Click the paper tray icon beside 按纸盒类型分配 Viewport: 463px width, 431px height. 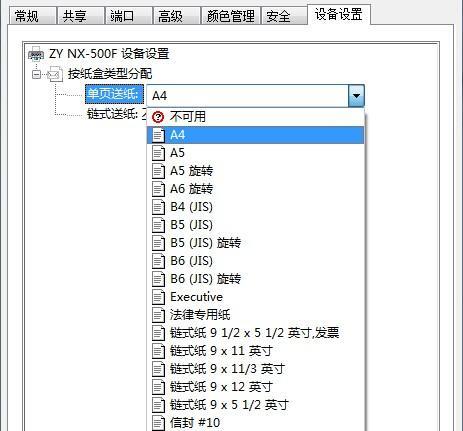point(55,74)
